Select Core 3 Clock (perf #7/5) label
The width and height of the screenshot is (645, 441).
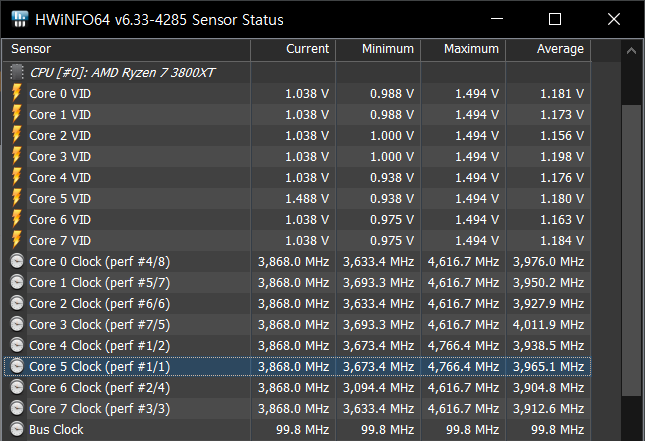tap(100, 325)
